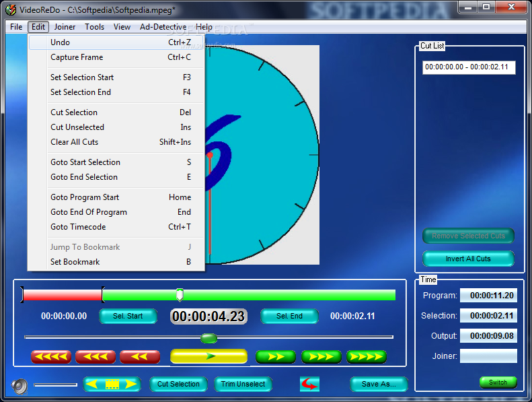Viewport: 532px width, 402px height.
Task: Select Cut Selection in the Edit menu
Action: coord(116,112)
